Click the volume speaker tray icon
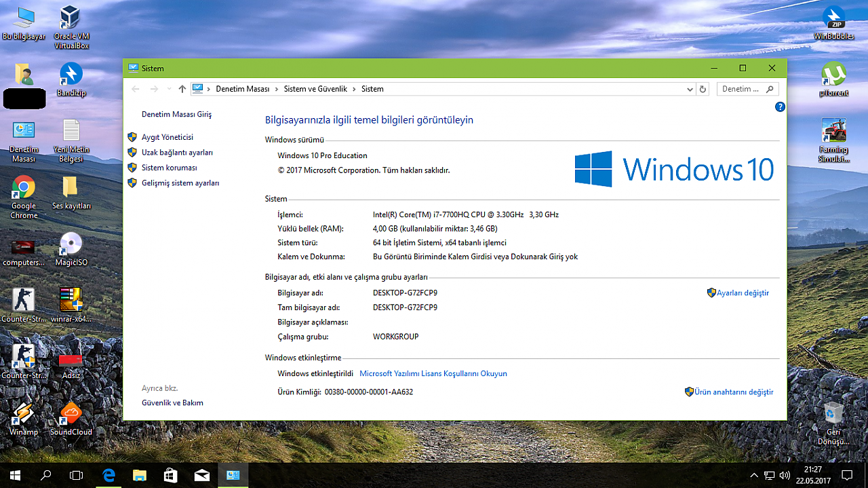This screenshot has width=868, height=488. coord(785,475)
